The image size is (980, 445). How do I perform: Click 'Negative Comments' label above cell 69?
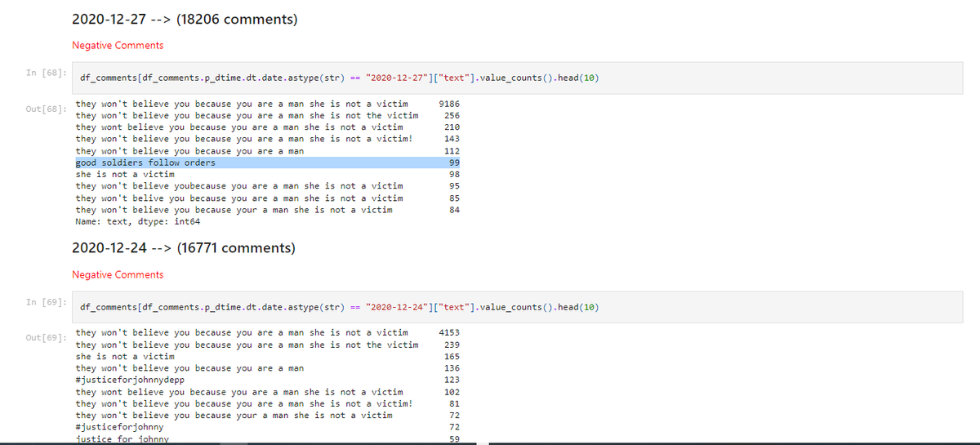click(118, 274)
